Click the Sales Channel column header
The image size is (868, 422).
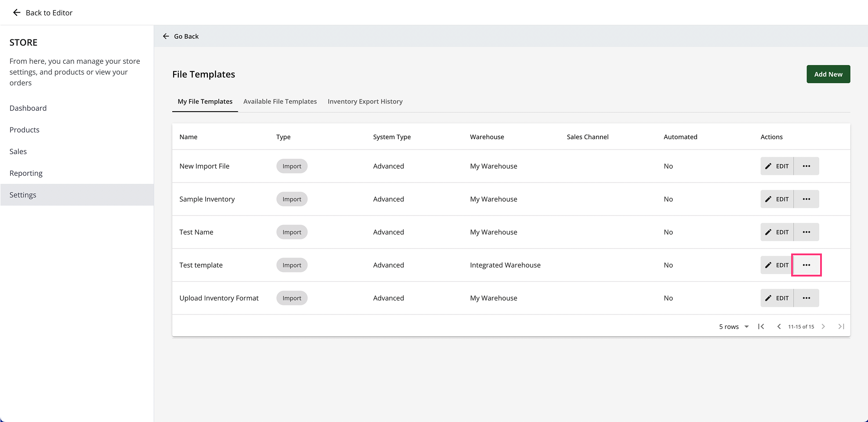588,137
